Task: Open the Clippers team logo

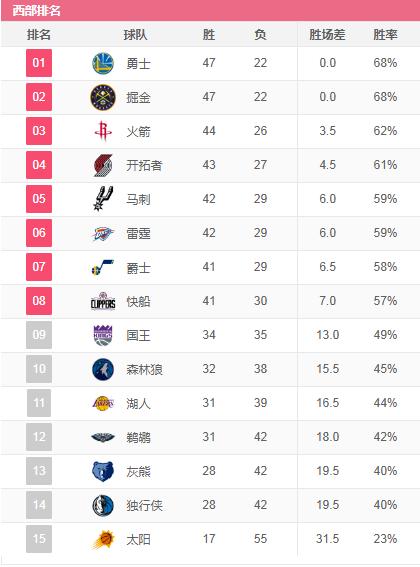Action: 103,301
